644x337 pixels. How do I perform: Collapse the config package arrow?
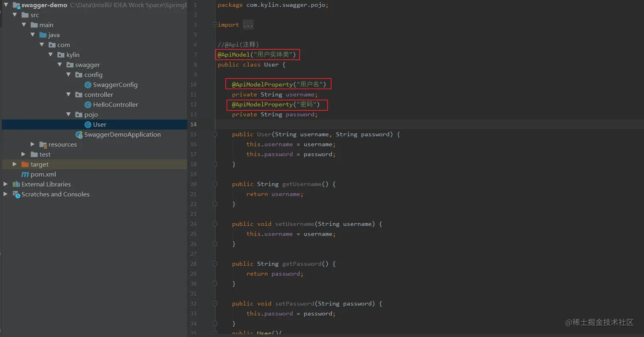69,75
